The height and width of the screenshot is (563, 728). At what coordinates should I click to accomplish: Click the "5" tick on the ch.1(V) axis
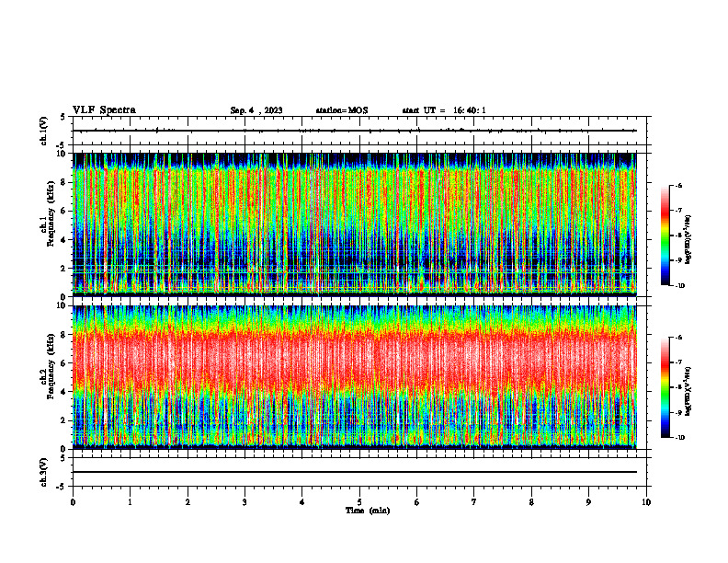(64, 117)
